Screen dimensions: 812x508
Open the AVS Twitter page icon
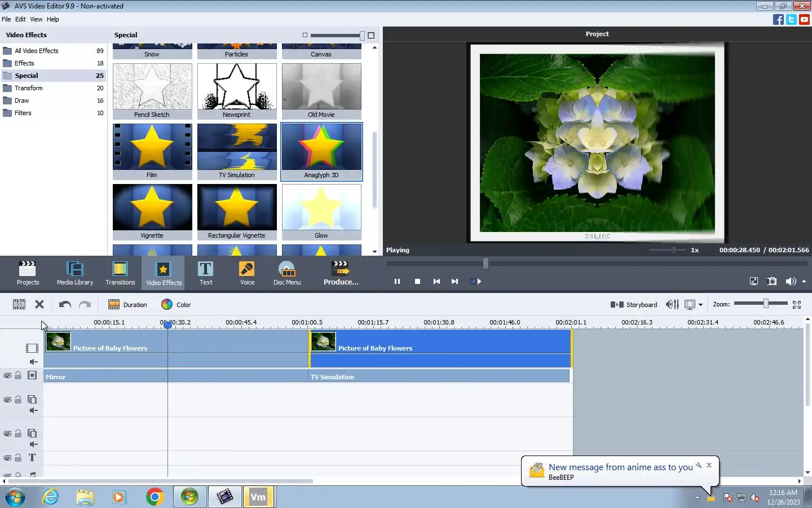(791, 19)
